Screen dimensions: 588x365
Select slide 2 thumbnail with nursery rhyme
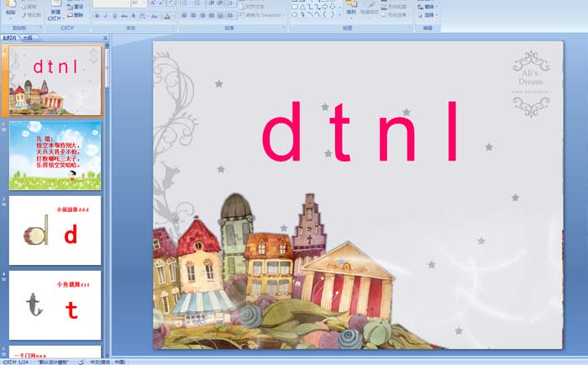55,155
